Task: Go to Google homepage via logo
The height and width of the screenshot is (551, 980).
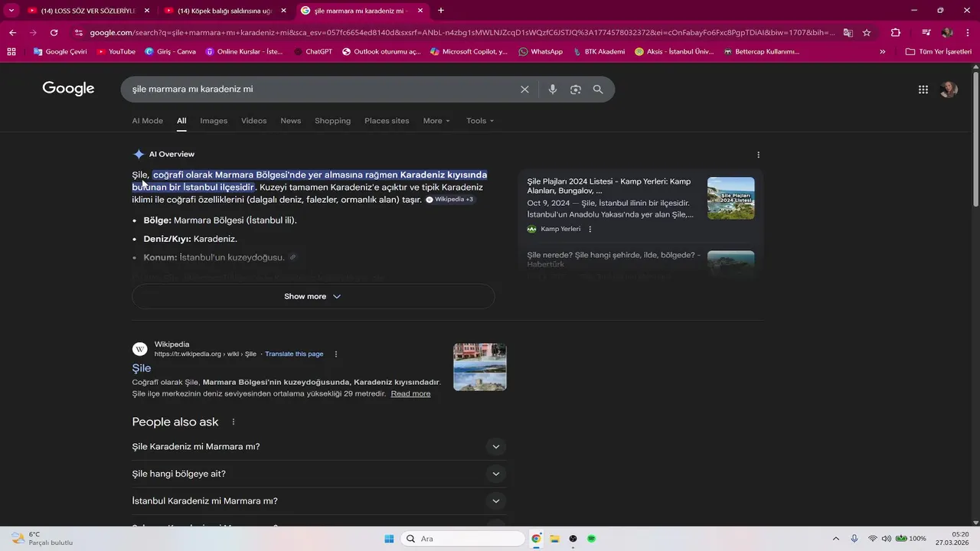Action: tap(68, 89)
